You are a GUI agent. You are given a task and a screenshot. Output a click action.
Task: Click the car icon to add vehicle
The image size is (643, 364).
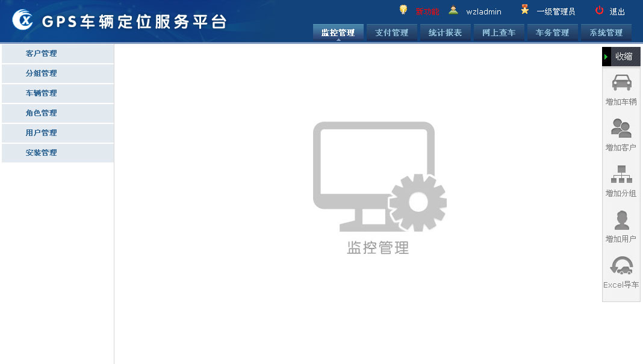coord(621,83)
